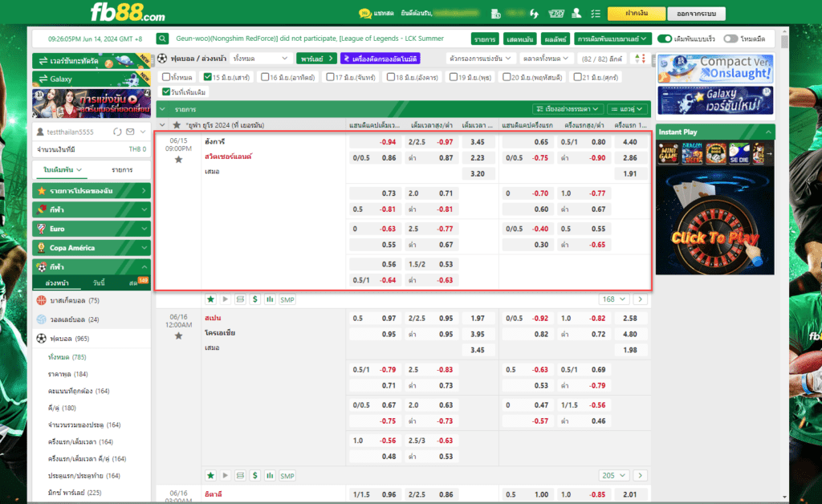Click dollar sign icon under Spain match
This screenshot has width=822, height=504.
254,475
